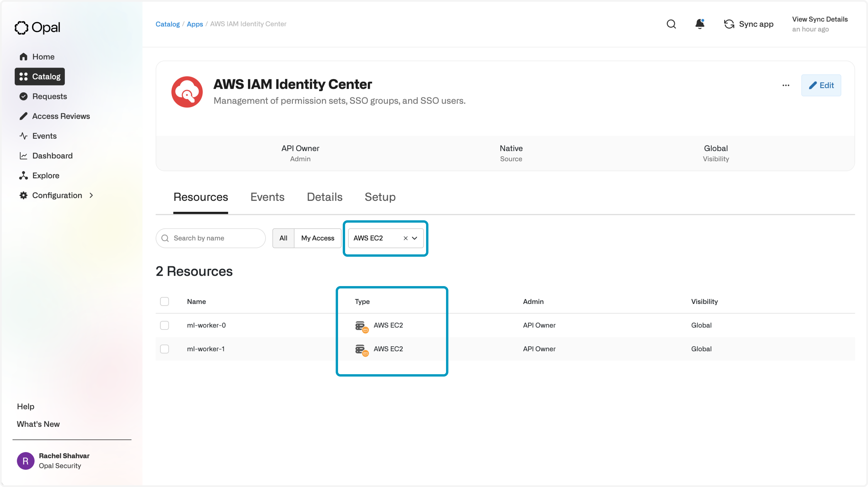This screenshot has width=868, height=487.
Task: Open the notifications bell
Action: click(700, 24)
